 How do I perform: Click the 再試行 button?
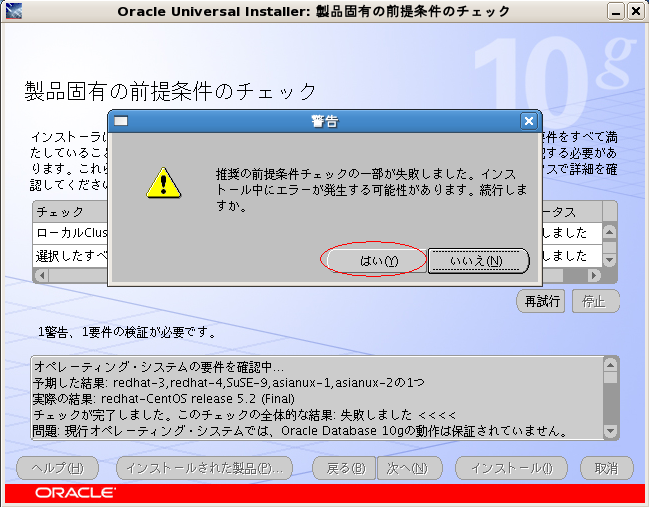coord(541,301)
